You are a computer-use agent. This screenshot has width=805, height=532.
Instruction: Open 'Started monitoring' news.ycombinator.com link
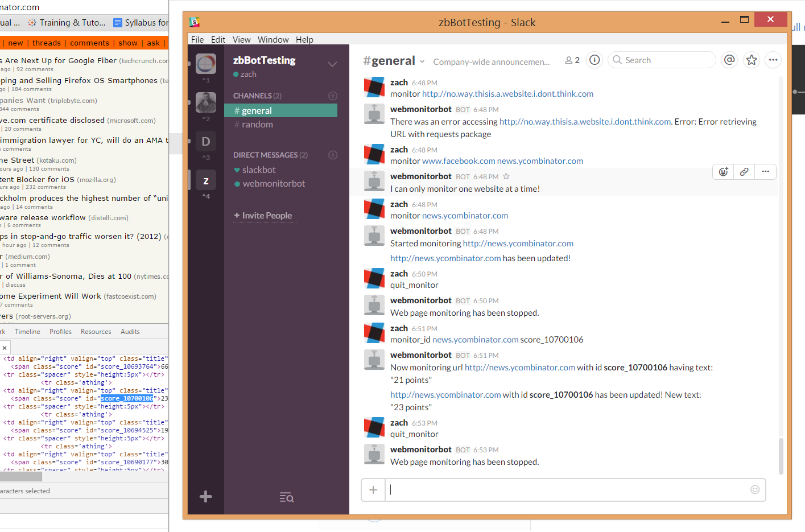[x=518, y=244]
